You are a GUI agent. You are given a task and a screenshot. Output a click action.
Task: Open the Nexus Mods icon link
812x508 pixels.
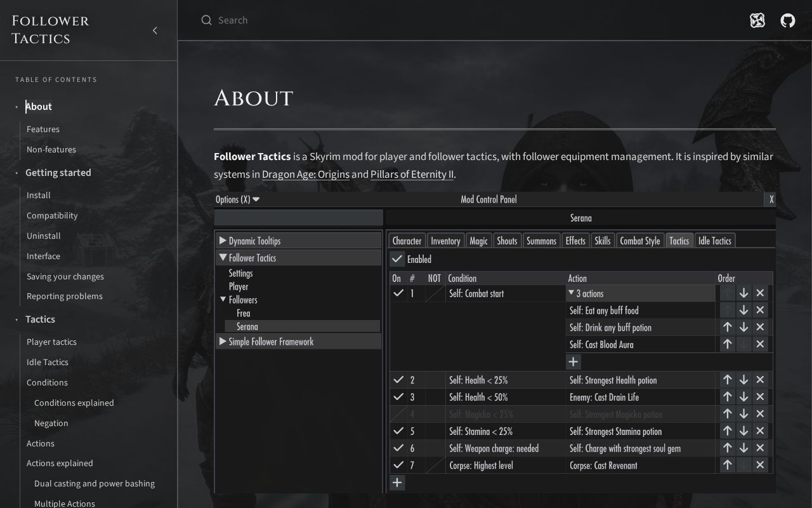click(x=757, y=20)
